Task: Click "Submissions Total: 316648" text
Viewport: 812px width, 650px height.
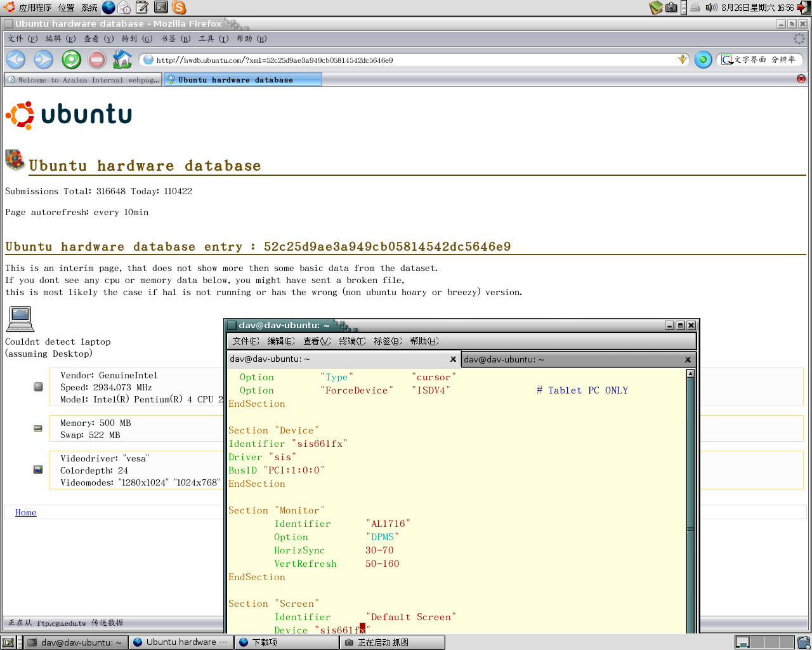Action: pos(65,191)
